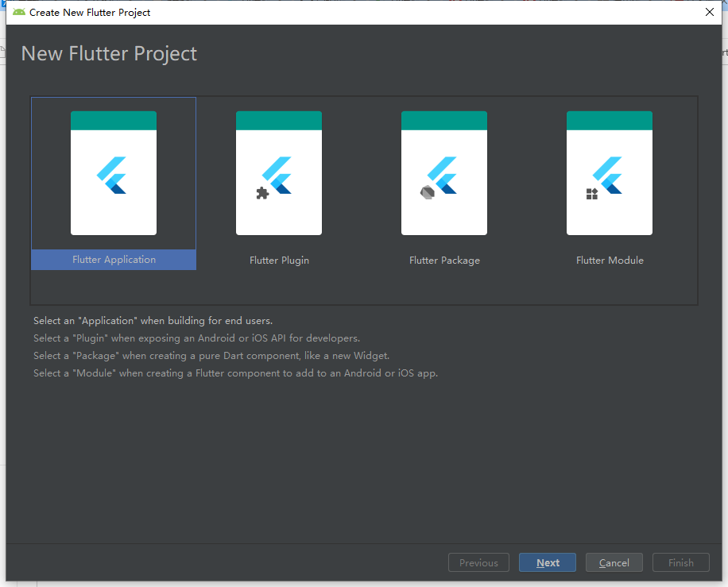Cancel the new Flutter project dialog

tap(614, 562)
